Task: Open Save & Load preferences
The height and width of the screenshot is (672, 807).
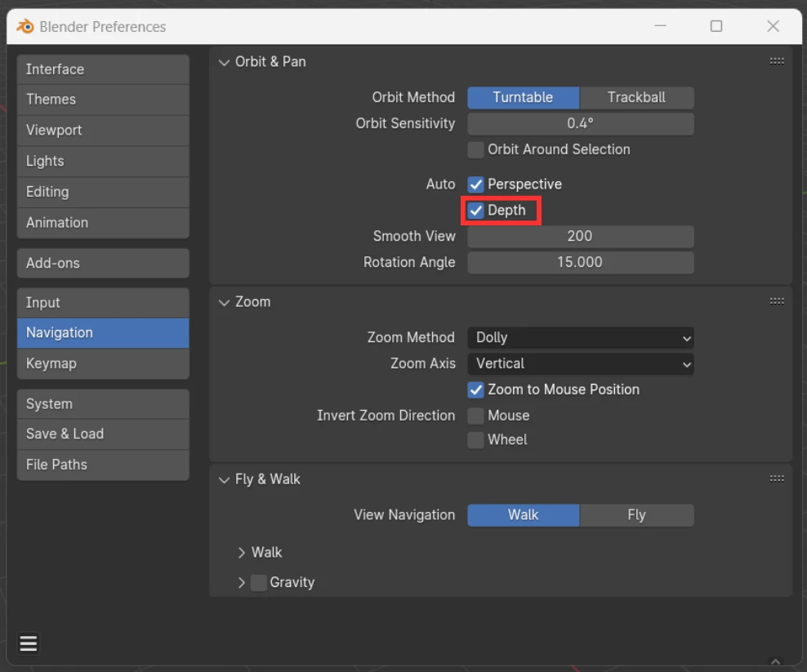Action: coord(103,434)
